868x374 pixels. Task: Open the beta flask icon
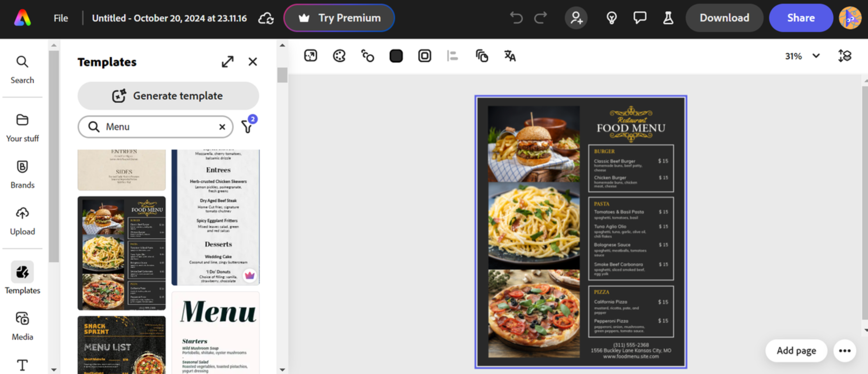[x=668, y=18]
